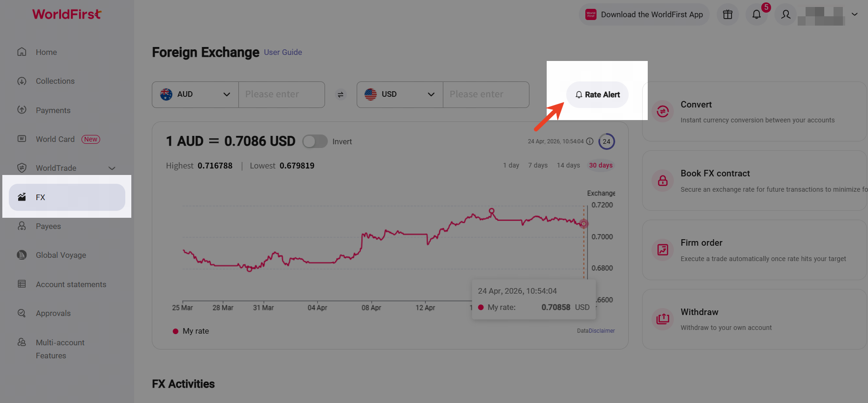Click the Firm order chart icon
Screen dimensions: 868x403
coord(663,250)
